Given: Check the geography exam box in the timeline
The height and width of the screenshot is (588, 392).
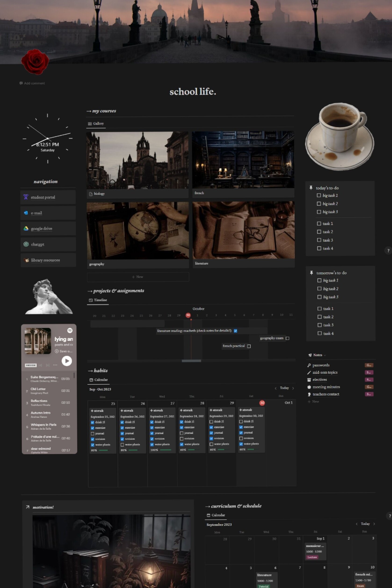Looking at the screenshot, I should pos(287,338).
